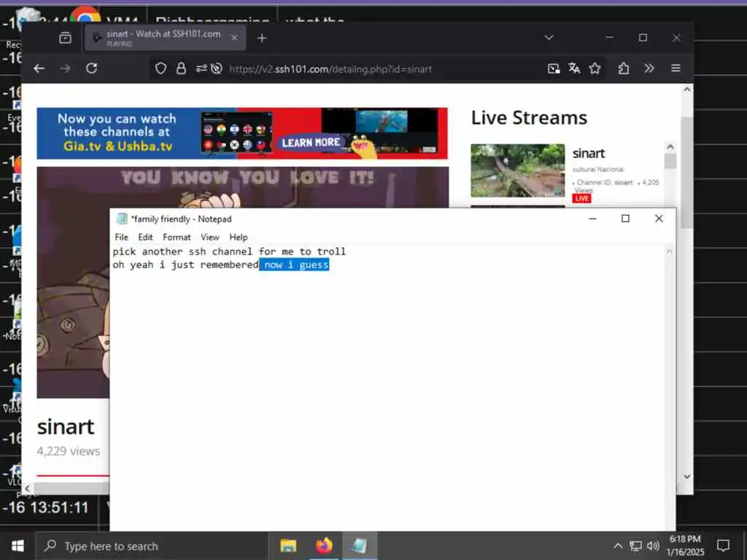Click the Notepad taskbar icon

click(360, 545)
